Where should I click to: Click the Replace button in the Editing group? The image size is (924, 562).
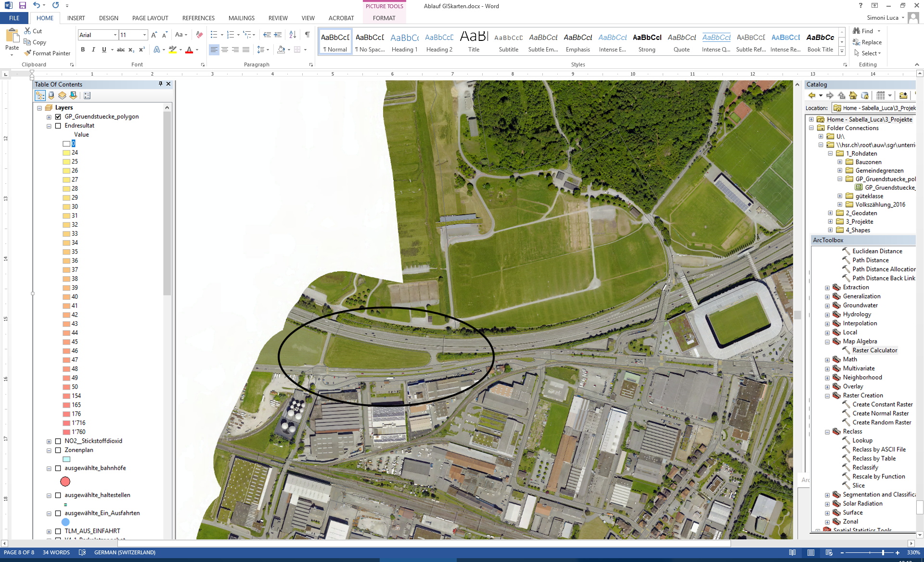click(867, 42)
